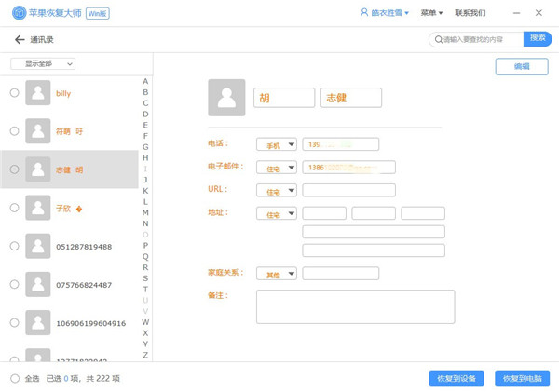Click the orange diamond icon beside 子欣

[x=79, y=209]
